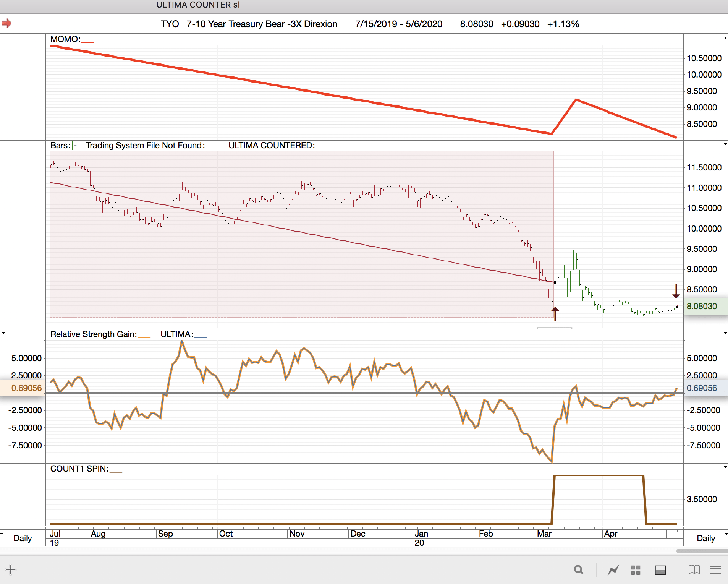The image size is (728, 584).
Task: Click the buy up-arrow signal on the price chart
Action: (x=555, y=314)
